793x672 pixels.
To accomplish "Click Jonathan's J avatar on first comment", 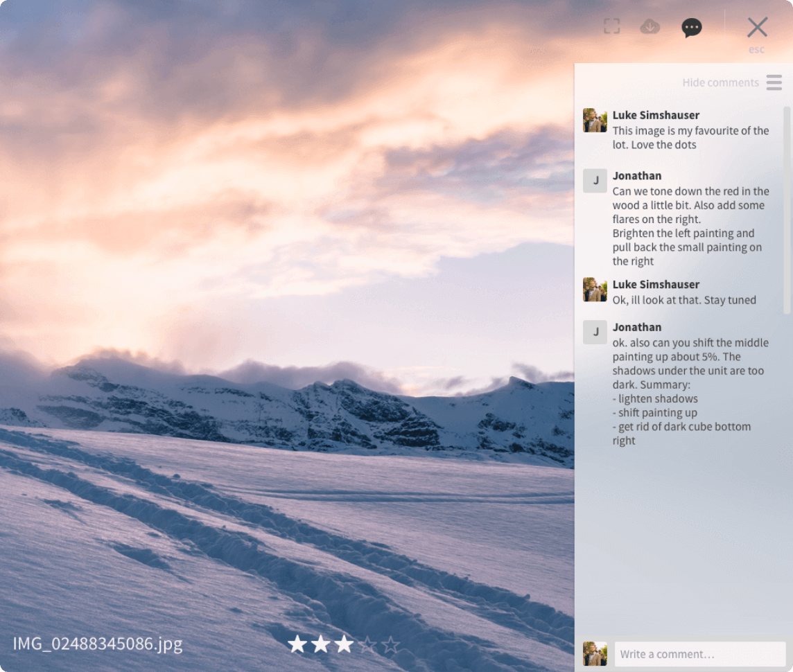I will 595,181.
